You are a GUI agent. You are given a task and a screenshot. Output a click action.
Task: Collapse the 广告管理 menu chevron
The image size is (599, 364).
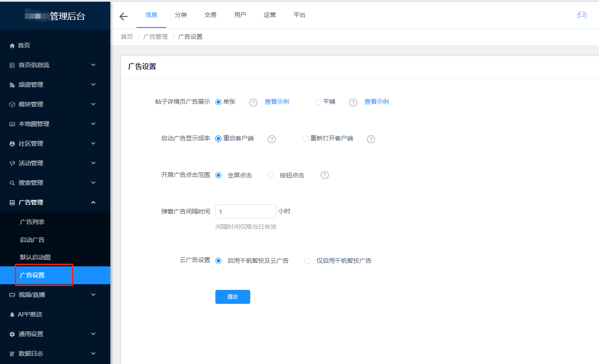tap(93, 202)
